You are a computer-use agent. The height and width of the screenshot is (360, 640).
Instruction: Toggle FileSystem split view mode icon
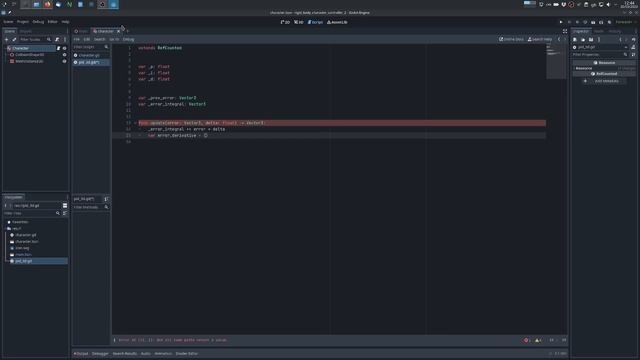(x=65, y=205)
